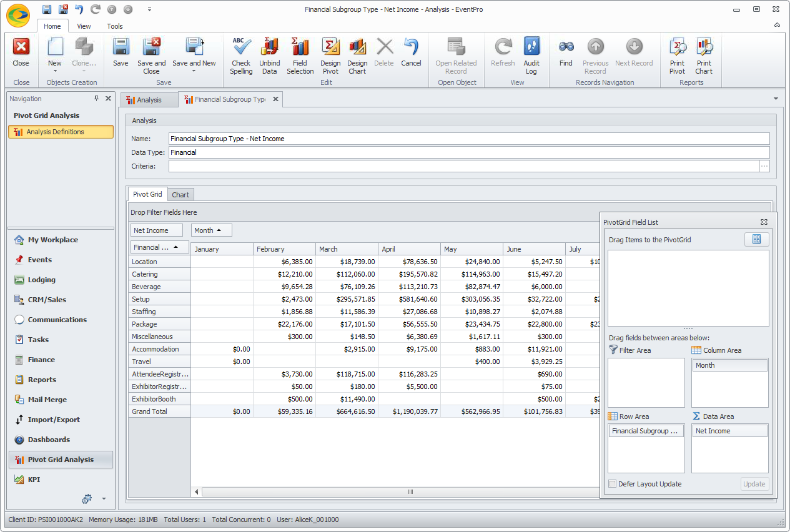The width and height of the screenshot is (790, 532).
Task: Click the Grand Total value $1,190,039.77
Action: click(409, 411)
